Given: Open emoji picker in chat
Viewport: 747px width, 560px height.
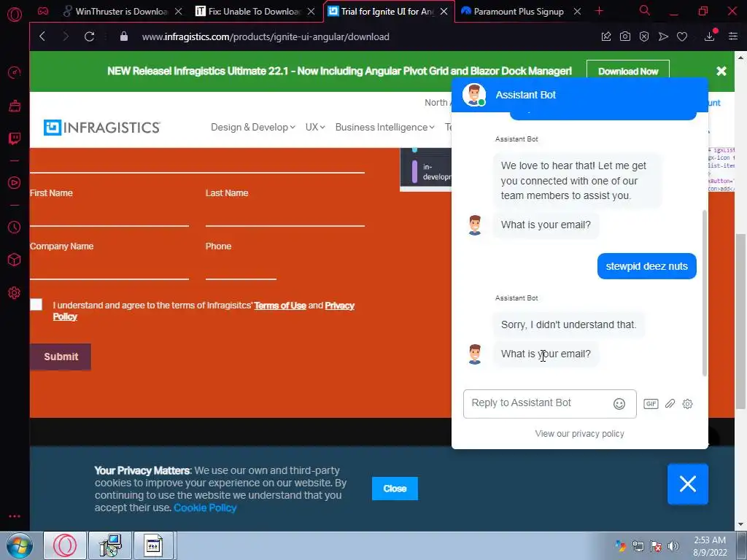Looking at the screenshot, I should click(619, 404).
